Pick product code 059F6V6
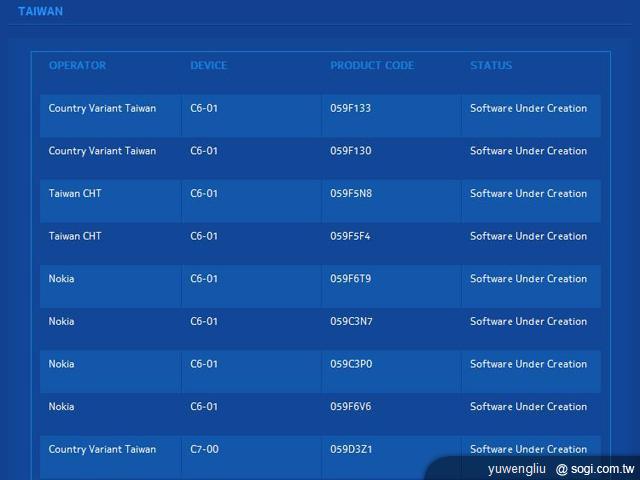The width and height of the screenshot is (640, 480). tap(350, 407)
